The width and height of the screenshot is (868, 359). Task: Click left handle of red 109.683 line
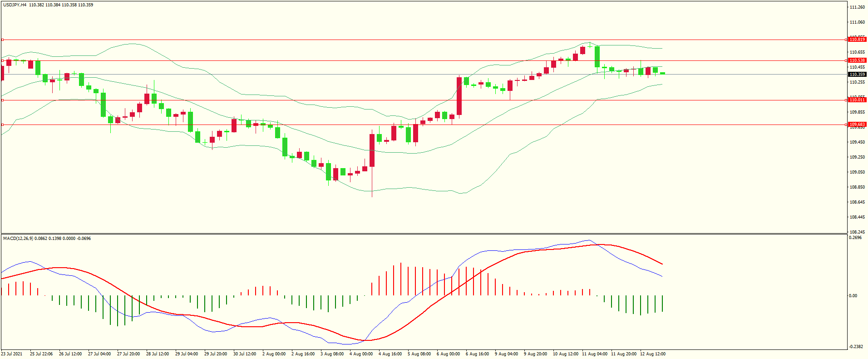[2, 125]
